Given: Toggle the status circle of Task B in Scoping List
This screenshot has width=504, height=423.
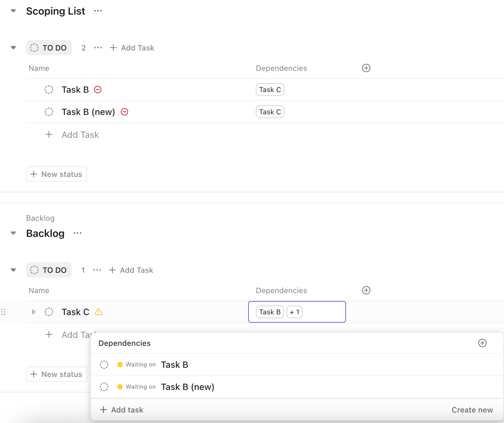Looking at the screenshot, I should [x=49, y=90].
